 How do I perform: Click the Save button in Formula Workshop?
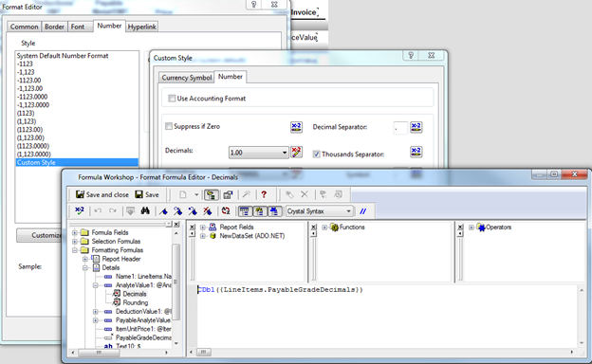coord(147,194)
